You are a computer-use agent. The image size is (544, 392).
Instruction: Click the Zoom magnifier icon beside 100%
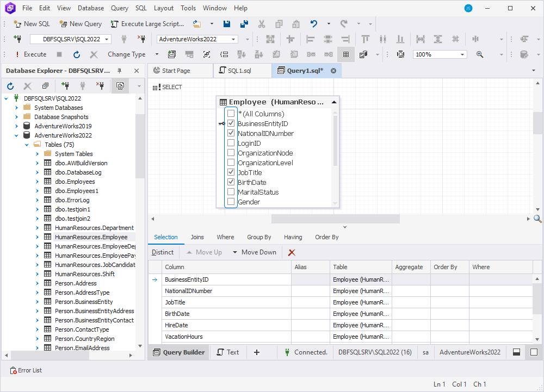coord(480,54)
